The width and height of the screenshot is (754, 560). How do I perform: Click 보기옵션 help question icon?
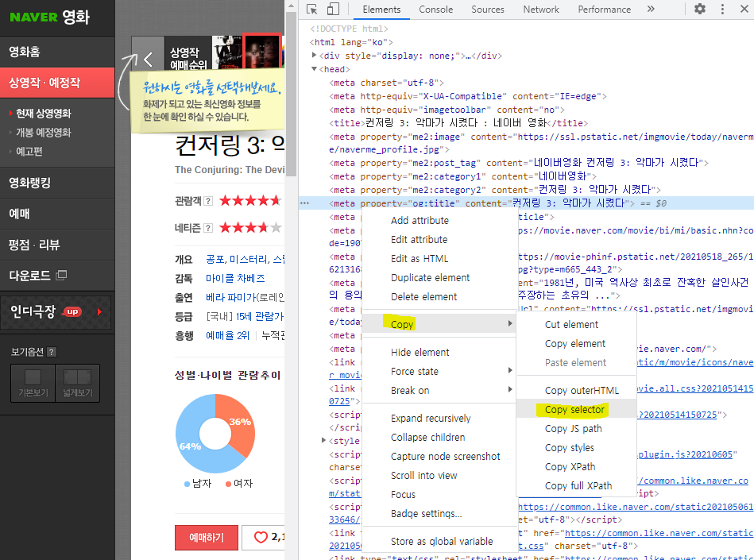[52, 352]
